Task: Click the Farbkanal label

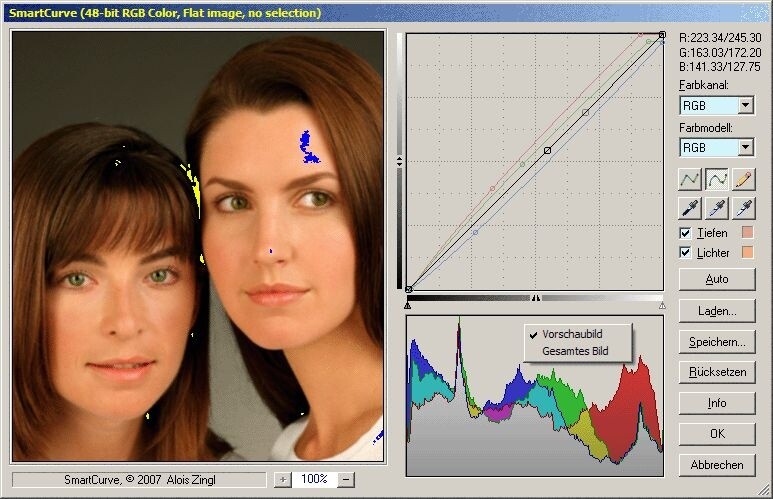Action: pyautogui.click(x=703, y=85)
